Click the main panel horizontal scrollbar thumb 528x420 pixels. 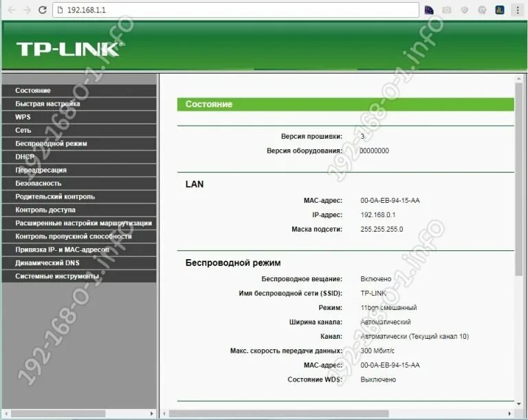tap(279, 413)
